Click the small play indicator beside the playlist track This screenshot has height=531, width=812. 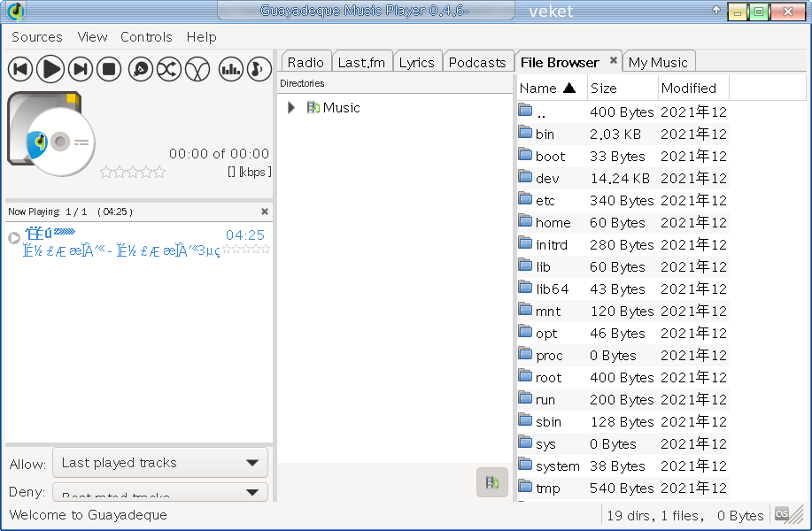(x=14, y=237)
